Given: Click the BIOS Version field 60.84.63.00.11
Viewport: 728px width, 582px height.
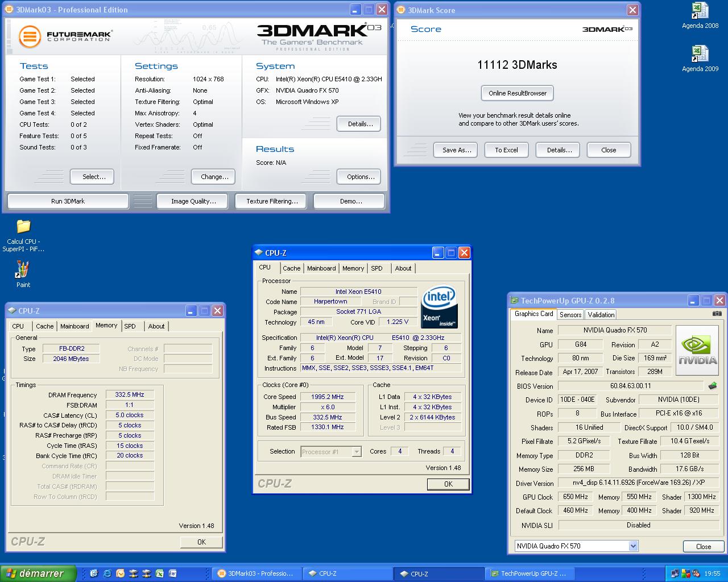Looking at the screenshot, I should (x=631, y=386).
